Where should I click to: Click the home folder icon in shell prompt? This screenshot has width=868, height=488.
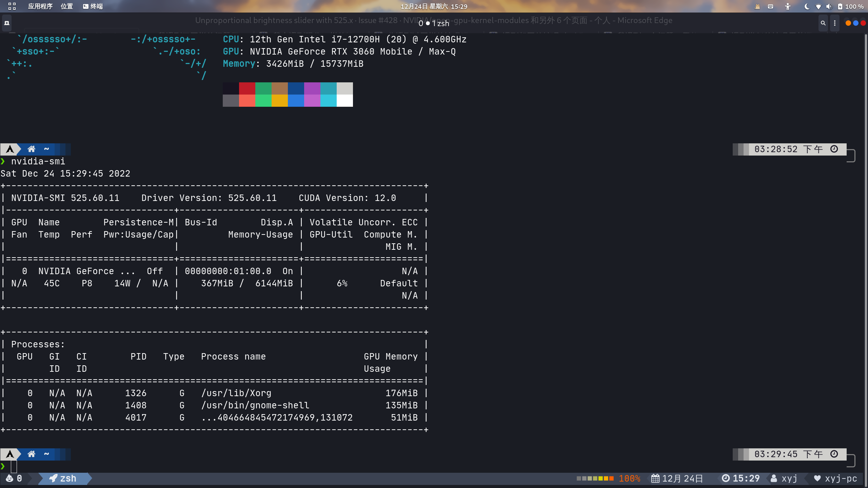32,149
